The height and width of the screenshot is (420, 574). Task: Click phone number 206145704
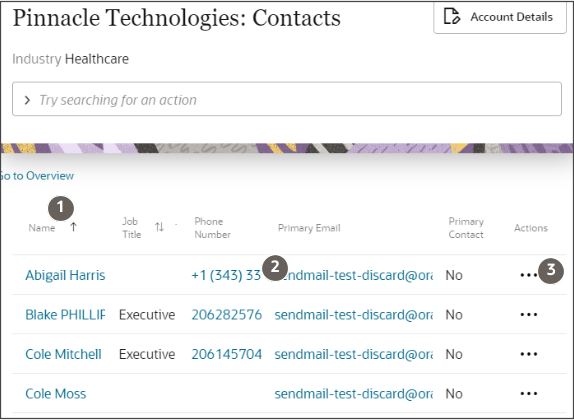pyautogui.click(x=227, y=354)
